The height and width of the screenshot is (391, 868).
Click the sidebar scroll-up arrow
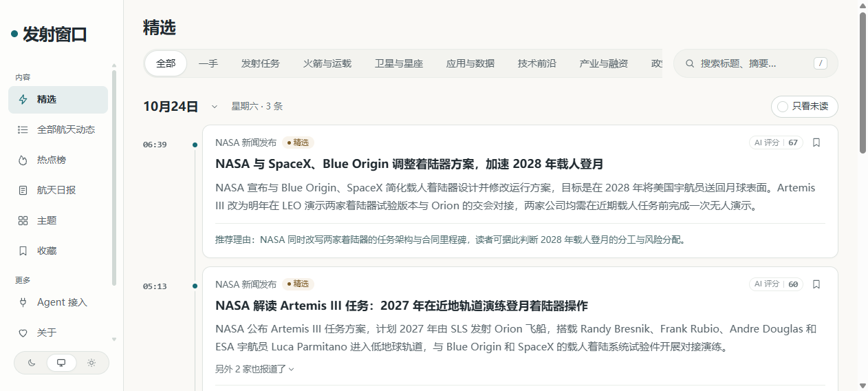114,65
